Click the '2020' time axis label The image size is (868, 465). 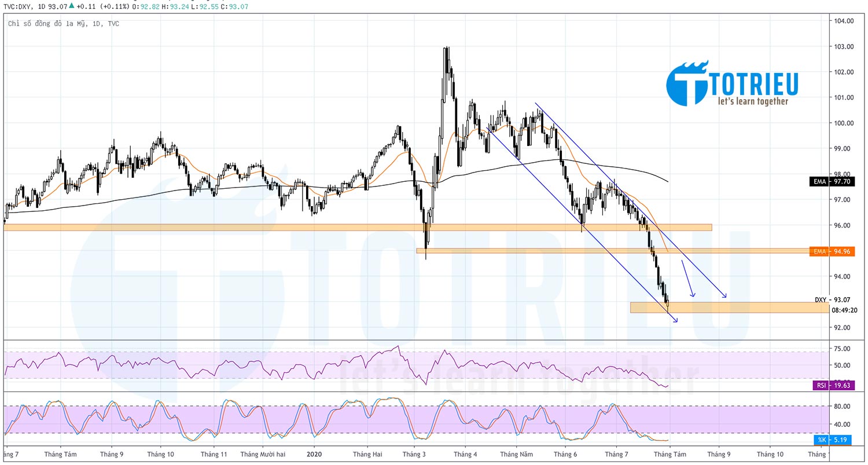tap(314, 455)
